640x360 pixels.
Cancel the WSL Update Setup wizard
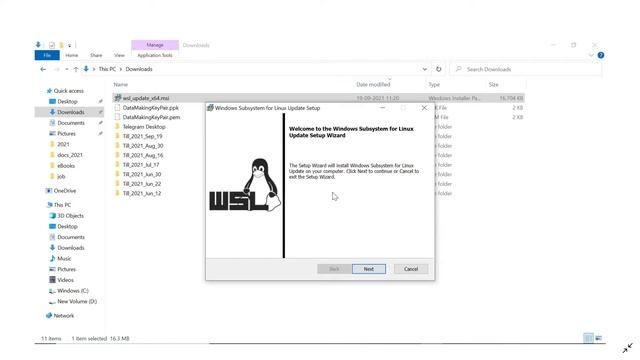411,269
